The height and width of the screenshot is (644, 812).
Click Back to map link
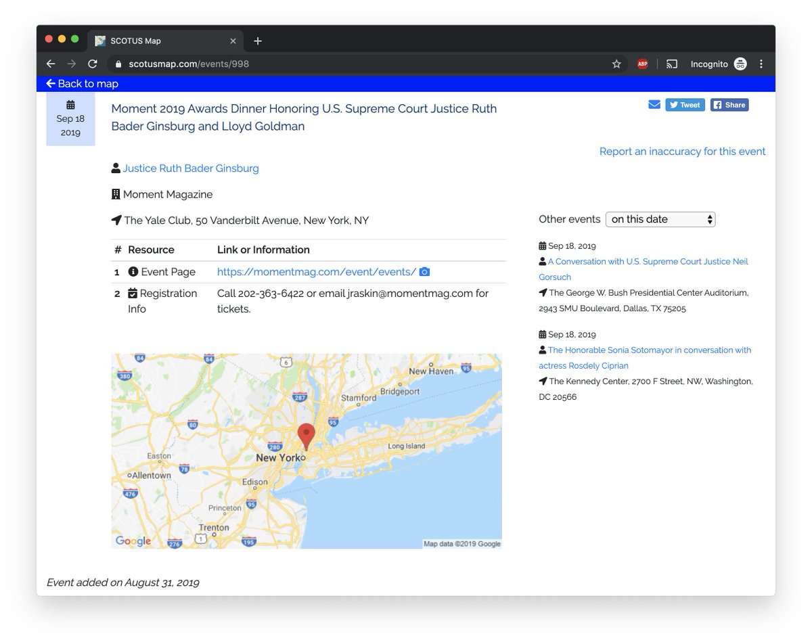[82, 84]
